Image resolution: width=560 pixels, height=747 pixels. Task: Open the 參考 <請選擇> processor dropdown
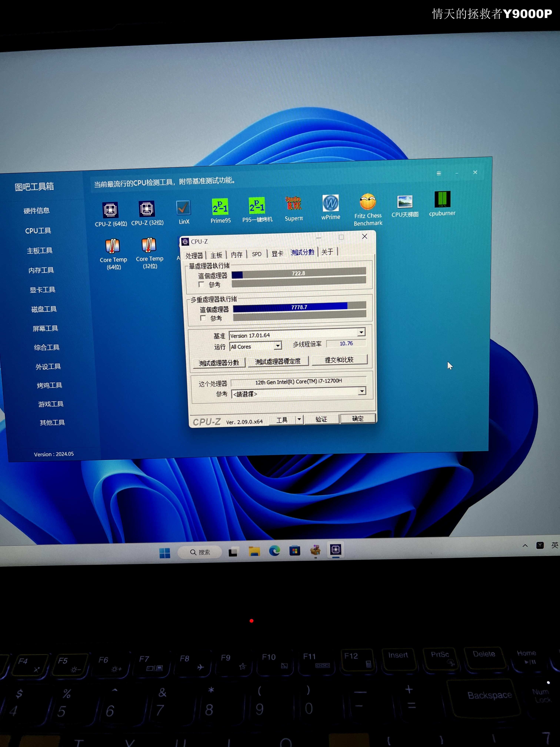pos(299,393)
